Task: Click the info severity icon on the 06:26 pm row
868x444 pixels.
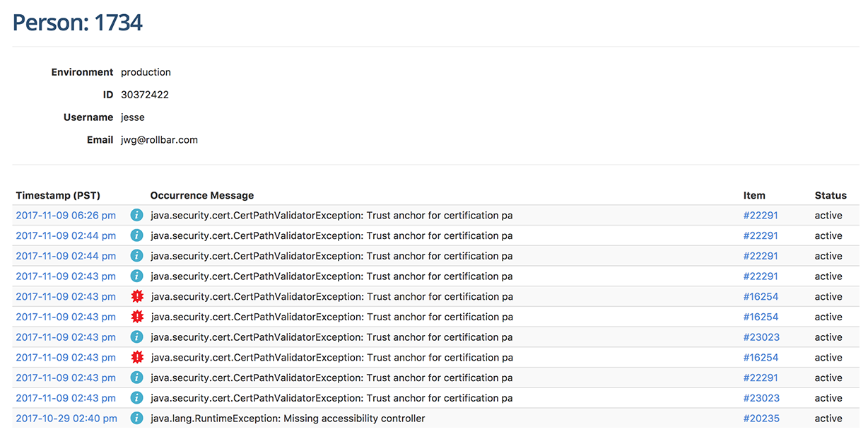Action: tap(136, 215)
